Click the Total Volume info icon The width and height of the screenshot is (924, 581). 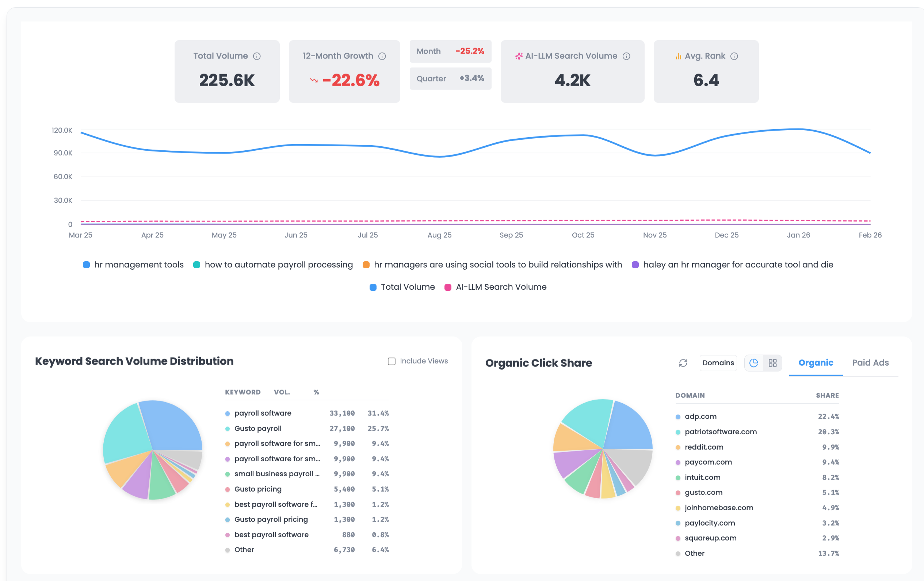[x=257, y=56]
